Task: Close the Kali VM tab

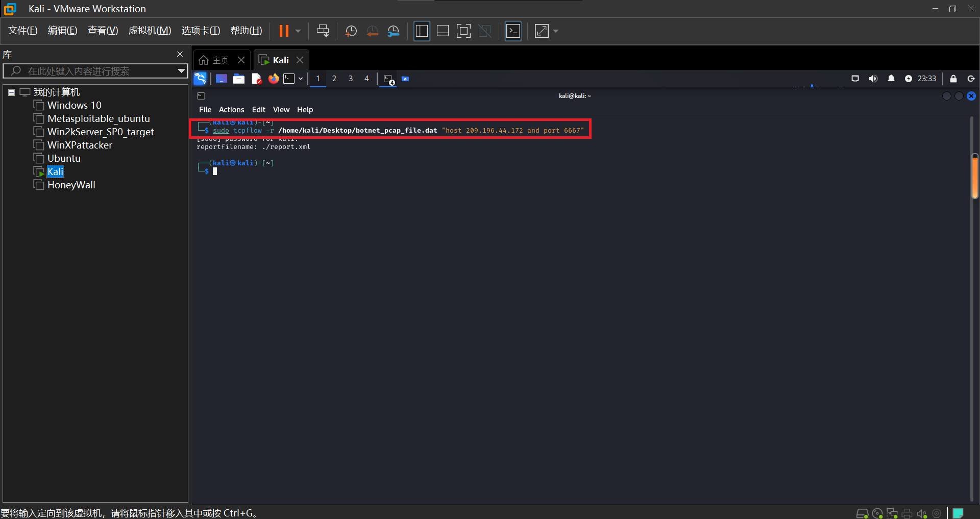Action: pos(300,60)
